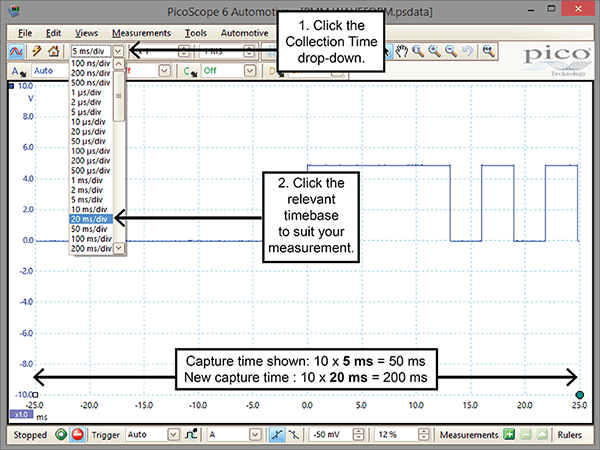Select rising edge trigger icon
The width and height of the screenshot is (600, 450).
277,435
